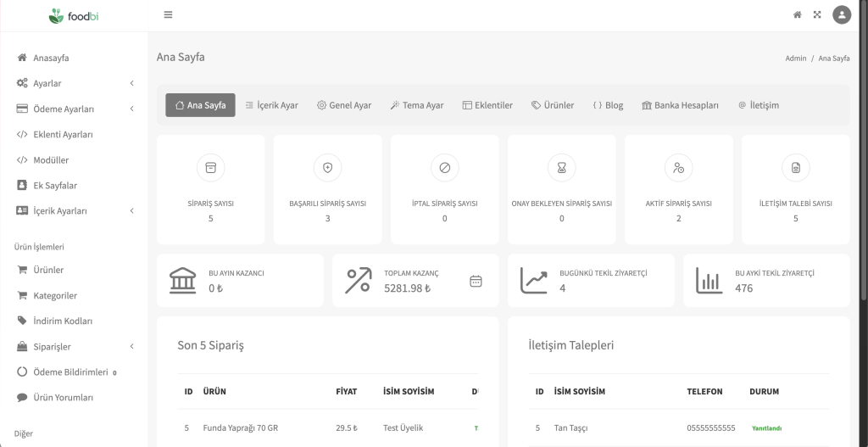Screen dimensions: 868x447
Task: Open the Tema Ayar tab
Action: [x=417, y=104]
